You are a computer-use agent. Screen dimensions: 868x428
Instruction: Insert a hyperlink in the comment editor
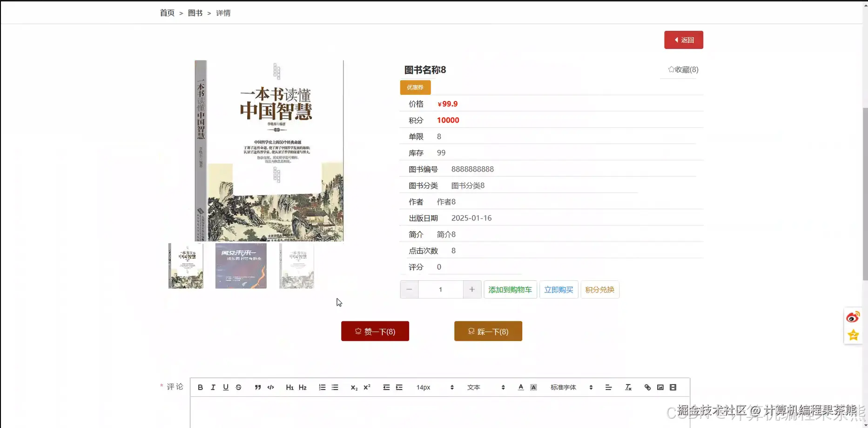coord(647,387)
